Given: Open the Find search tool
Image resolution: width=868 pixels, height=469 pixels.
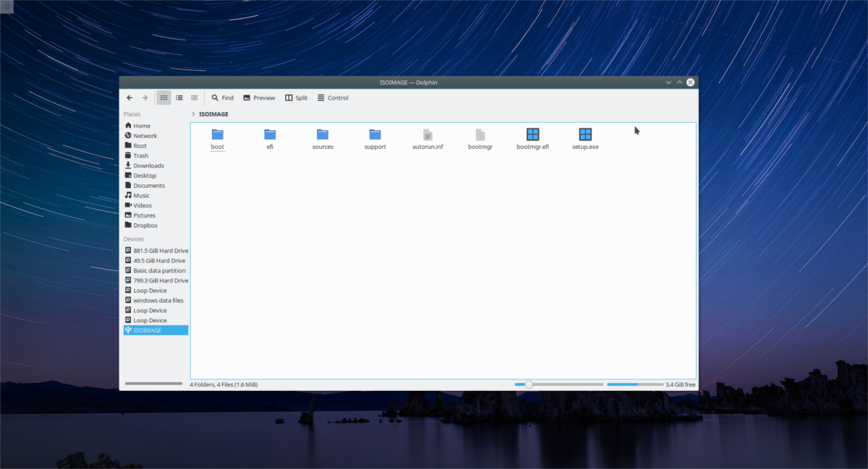Looking at the screenshot, I should [222, 98].
